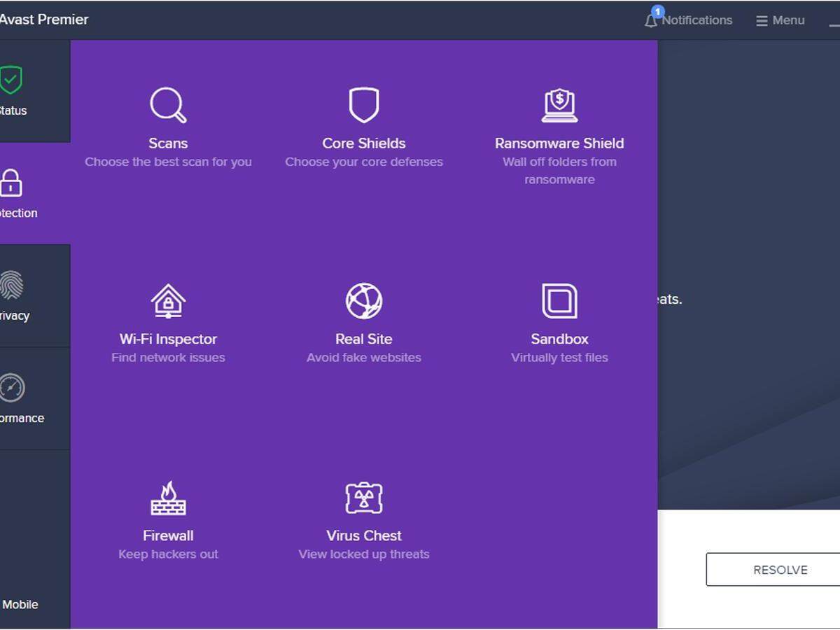The width and height of the screenshot is (840, 630).
Task: Click the green Status shield in sidebar
Action: click(11, 80)
